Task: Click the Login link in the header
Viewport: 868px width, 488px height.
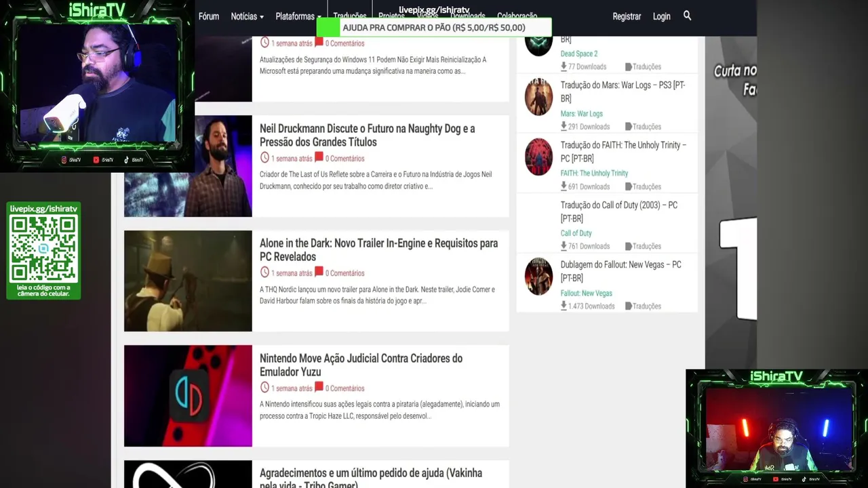Action: click(661, 16)
